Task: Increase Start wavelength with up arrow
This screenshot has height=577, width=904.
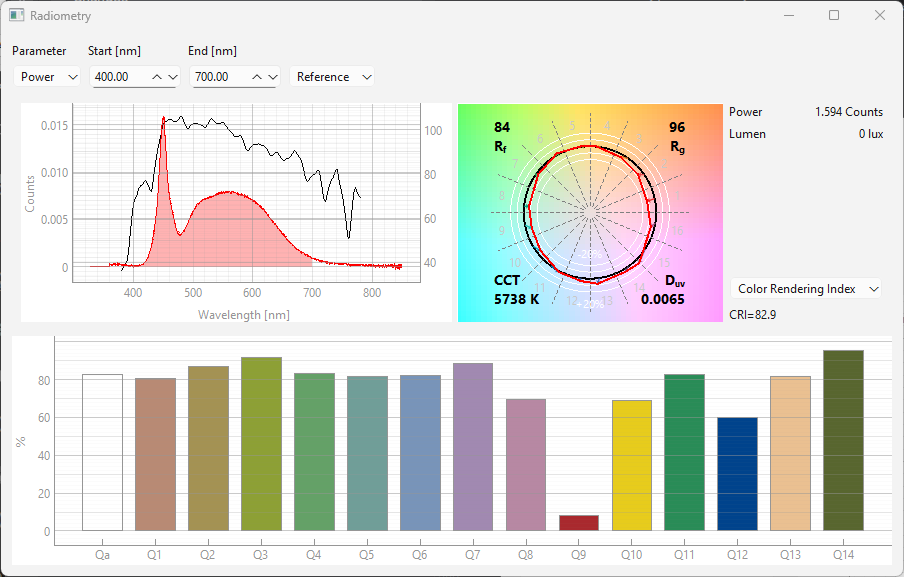Action: (156, 77)
